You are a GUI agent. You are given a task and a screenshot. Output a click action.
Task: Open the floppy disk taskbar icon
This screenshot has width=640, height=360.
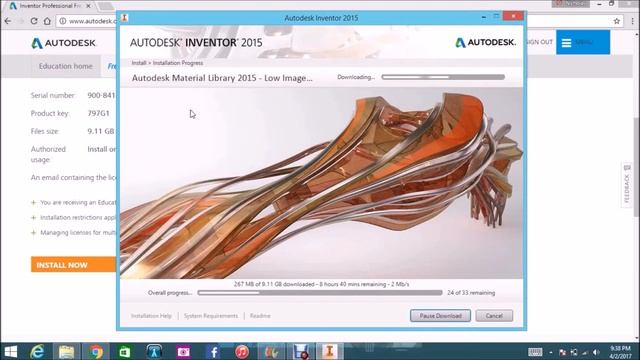[301, 351]
